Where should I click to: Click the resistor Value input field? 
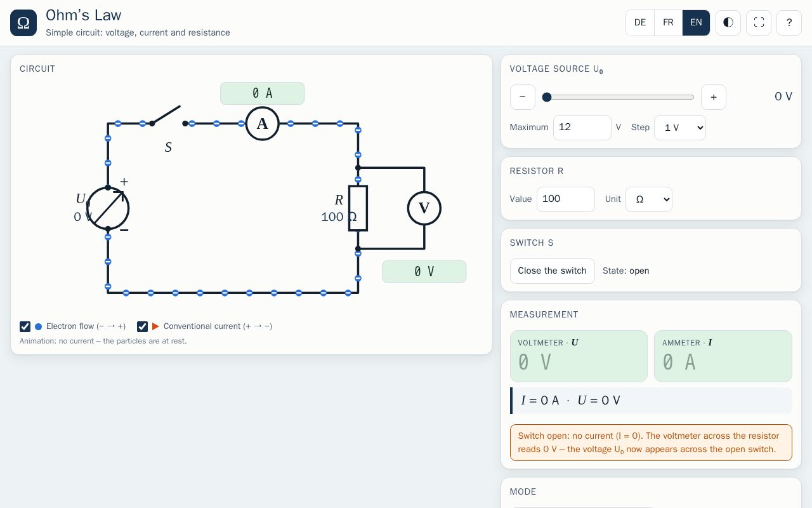click(x=566, y=199)
